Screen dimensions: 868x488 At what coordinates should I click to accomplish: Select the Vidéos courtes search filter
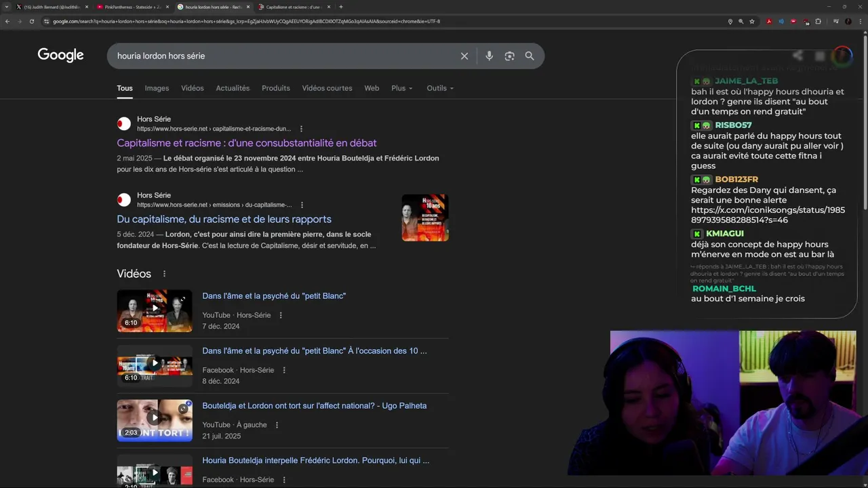click(x=327, y=88)
